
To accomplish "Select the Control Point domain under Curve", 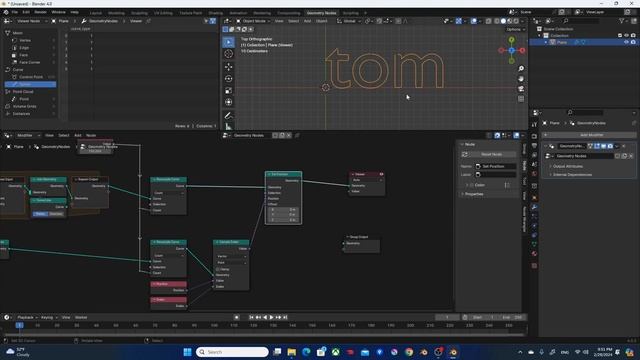I will click(31, 77).
